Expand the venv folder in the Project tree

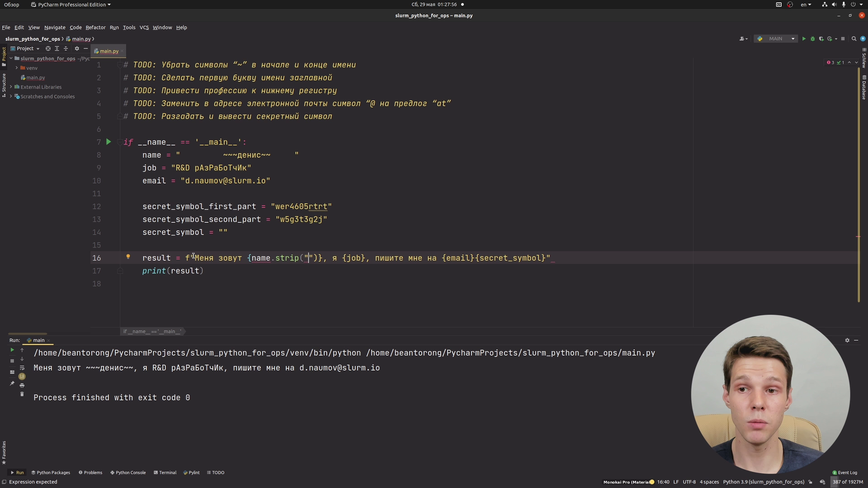point(17,68)
